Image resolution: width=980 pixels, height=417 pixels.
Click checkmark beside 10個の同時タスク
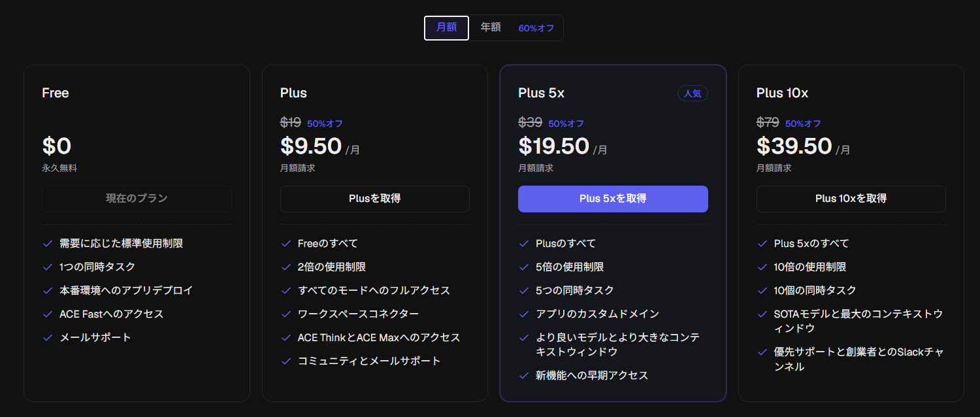[762, 291]
